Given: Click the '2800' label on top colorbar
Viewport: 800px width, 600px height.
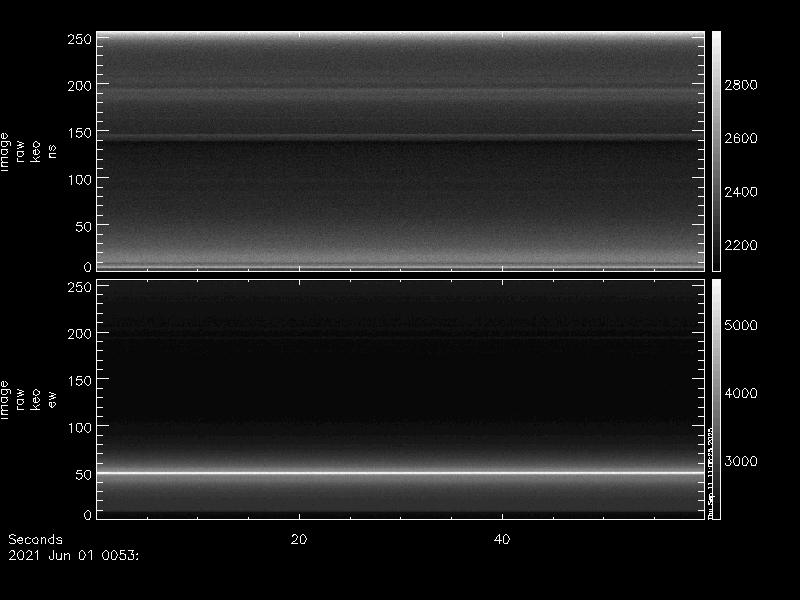Looking at the screenshot, I should [x=741, y=85].
